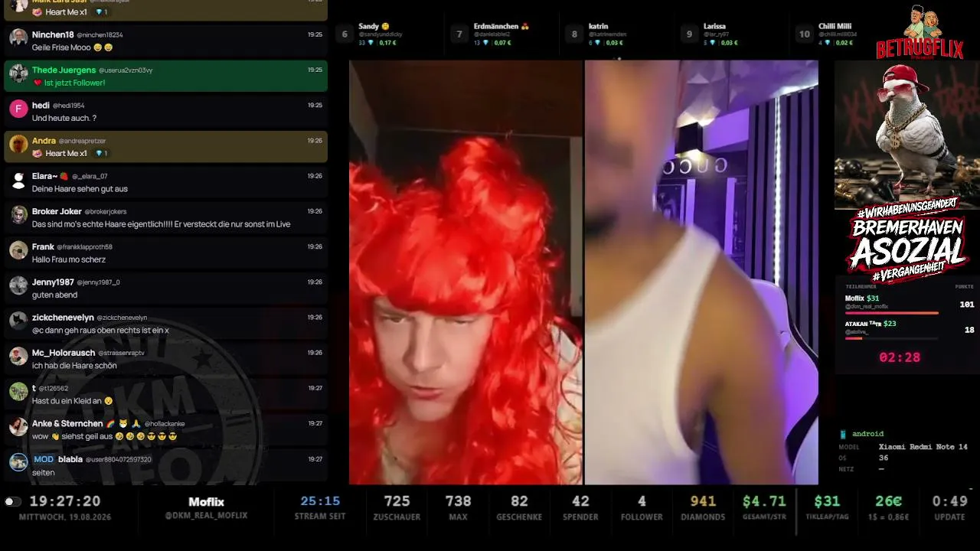The width and height of the screenshot is (980, 551).
Task: Click Ninchen18's profile avatar in chat
Action: tap(18, 38)
